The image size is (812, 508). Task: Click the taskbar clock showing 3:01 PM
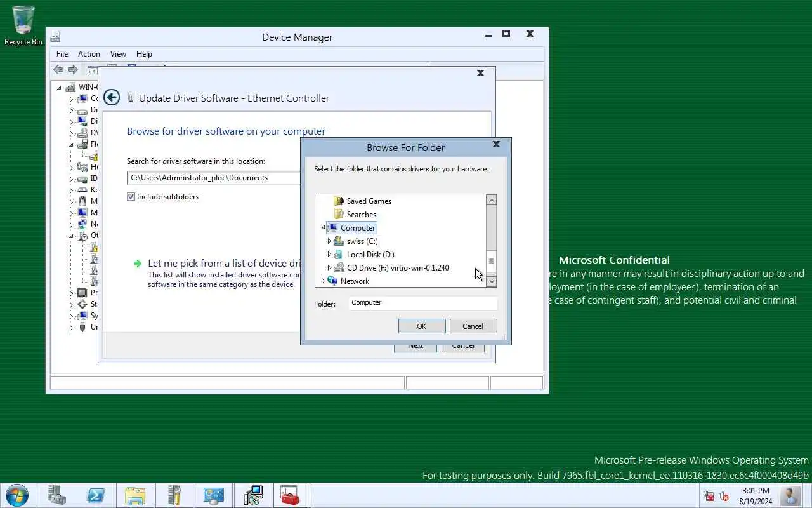click(x=756, y=496)
